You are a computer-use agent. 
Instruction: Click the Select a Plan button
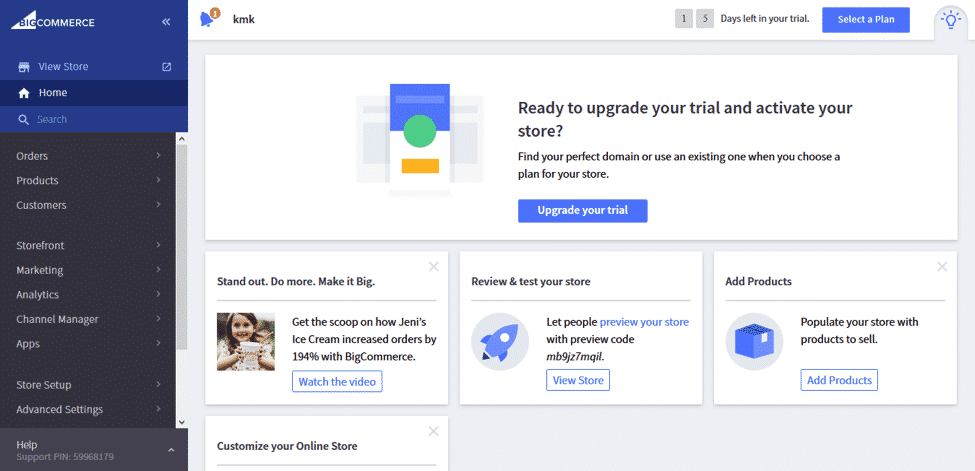tap(866, 20)
